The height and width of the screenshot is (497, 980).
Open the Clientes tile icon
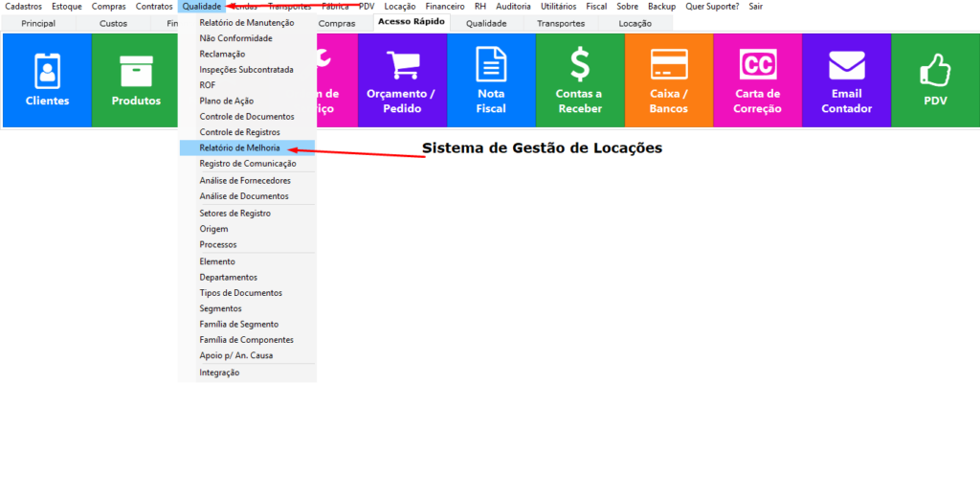tap(47, 69)
